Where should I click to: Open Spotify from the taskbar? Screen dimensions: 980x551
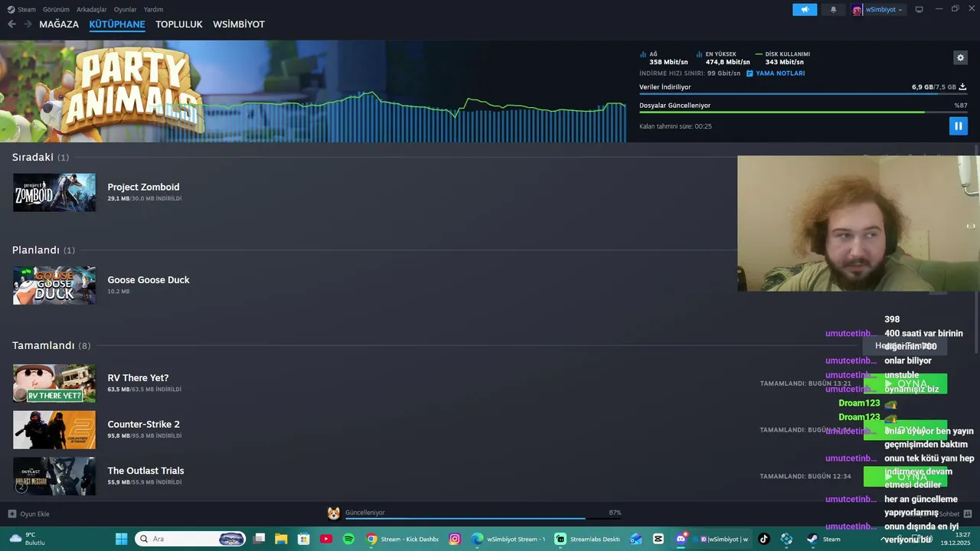pyautogui.click(x=348, y=539)
